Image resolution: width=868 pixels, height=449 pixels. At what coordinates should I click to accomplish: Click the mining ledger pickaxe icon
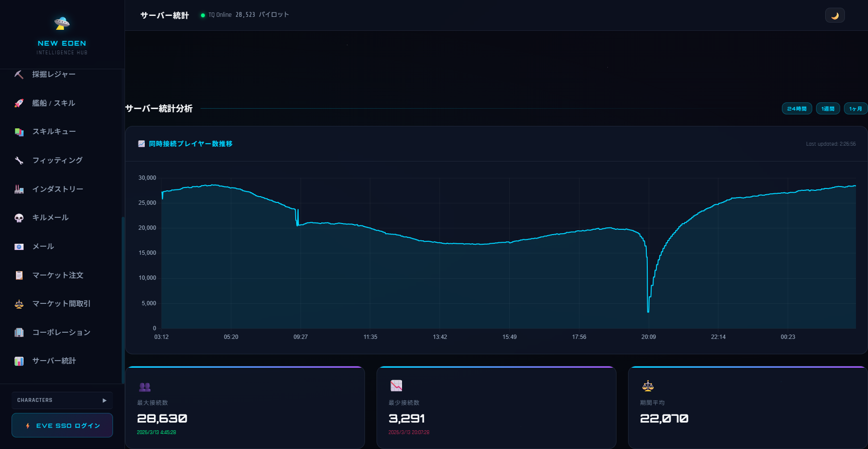[x=19, y=75]
